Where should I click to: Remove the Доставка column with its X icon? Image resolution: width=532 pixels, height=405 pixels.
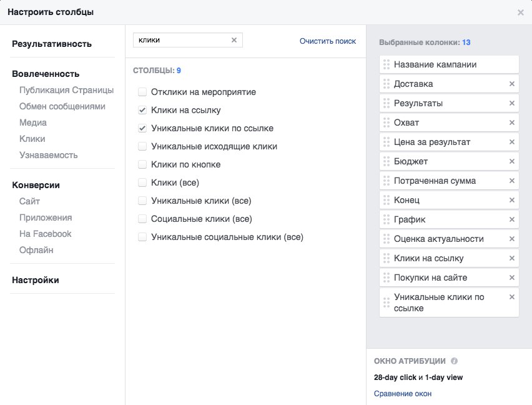512,84
